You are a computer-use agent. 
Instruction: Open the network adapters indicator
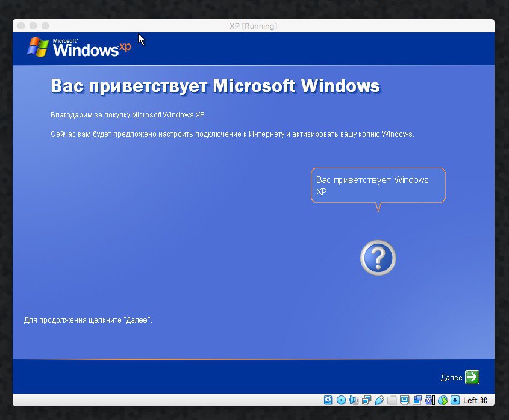pyautogui.click(x=366, y=400)
